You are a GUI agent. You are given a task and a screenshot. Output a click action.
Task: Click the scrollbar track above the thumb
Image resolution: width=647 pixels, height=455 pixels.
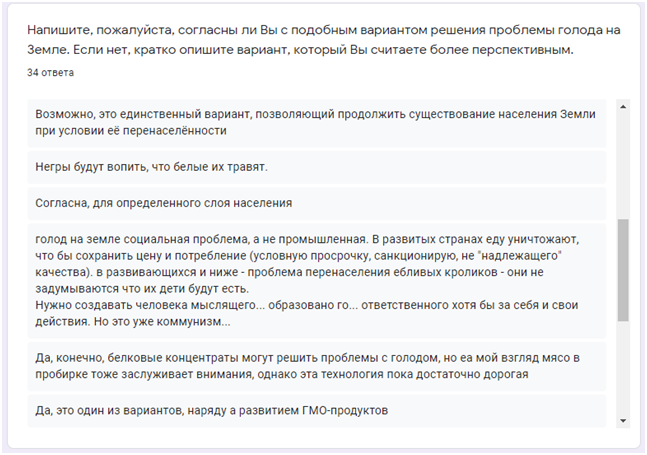point(623,160)
